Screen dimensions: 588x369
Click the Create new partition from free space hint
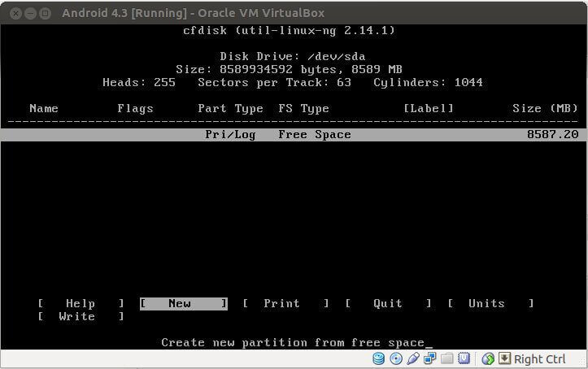(x=293, y=342)
